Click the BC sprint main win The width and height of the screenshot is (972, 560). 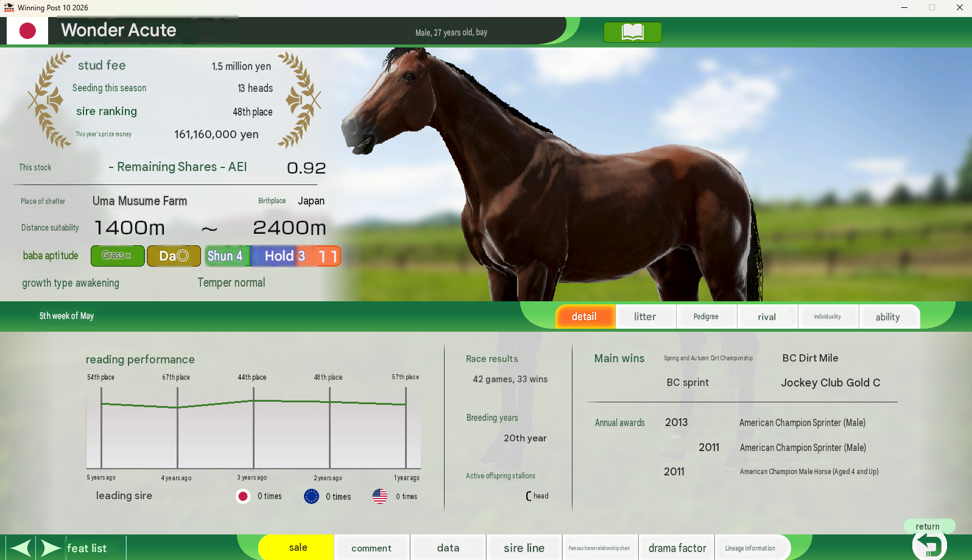[x=688, y=382]
